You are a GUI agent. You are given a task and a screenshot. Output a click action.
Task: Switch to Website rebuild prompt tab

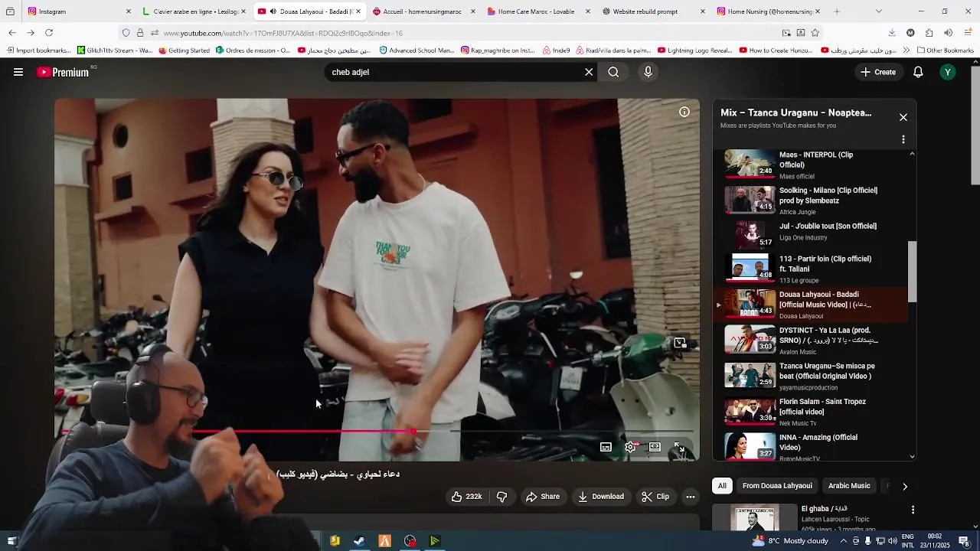tap(654, 11)
